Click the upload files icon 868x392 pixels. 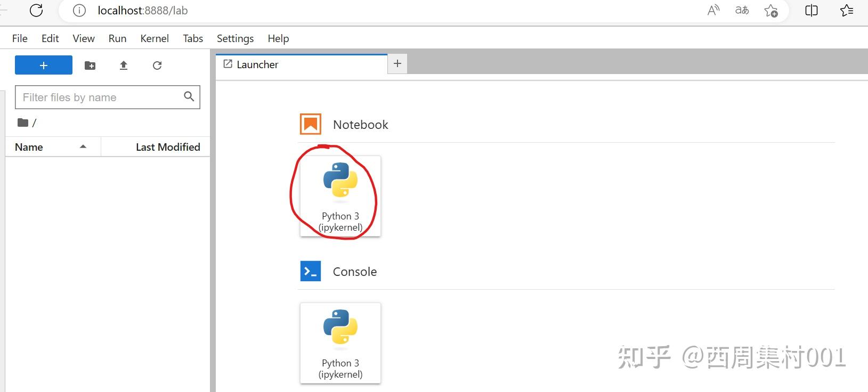124,65
